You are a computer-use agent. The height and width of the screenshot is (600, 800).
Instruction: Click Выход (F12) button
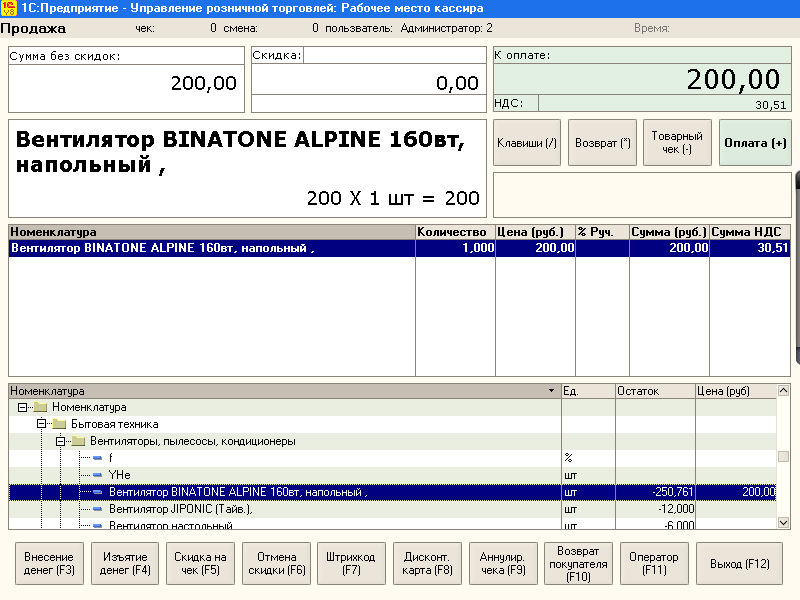point(739,563)
